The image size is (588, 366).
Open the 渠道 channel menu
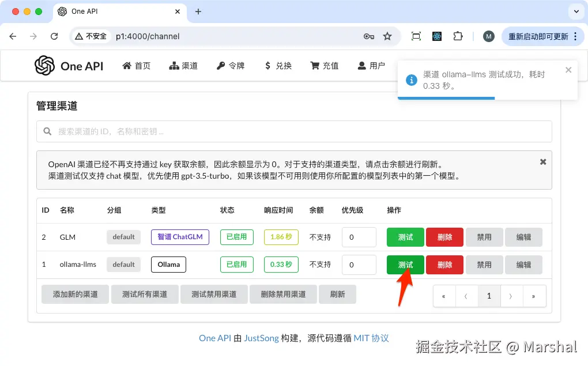pyautogui.click(x=183, y=66)
